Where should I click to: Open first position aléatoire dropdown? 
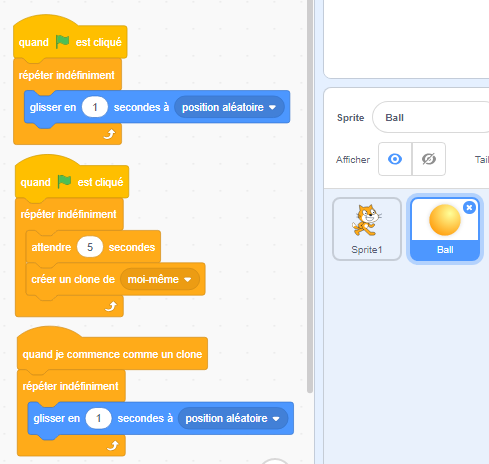click(229, 107)
